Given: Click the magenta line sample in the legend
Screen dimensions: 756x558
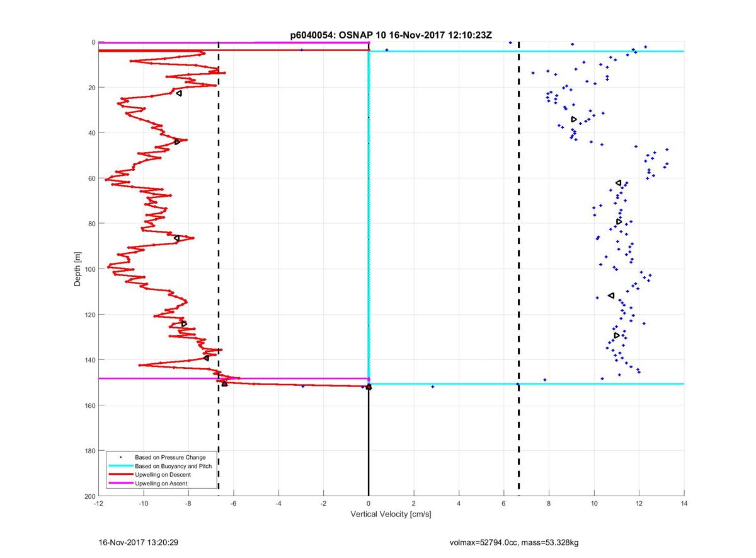Looking at the screenshot, I should pos(120,484).
